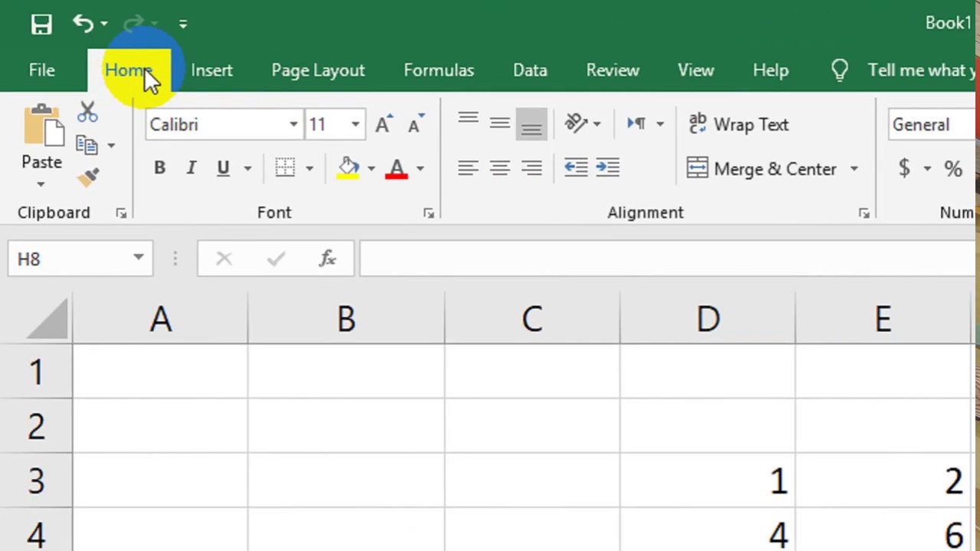The width and height of the screenshot is (980, 551).
Task: Open the Copy options dropdown arrow
Action: point(111,145)
